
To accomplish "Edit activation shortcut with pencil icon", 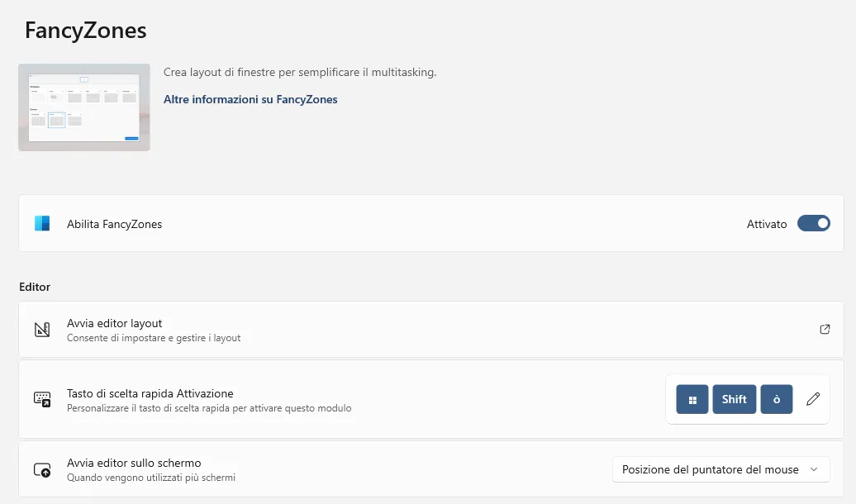I will click(813, 399).
